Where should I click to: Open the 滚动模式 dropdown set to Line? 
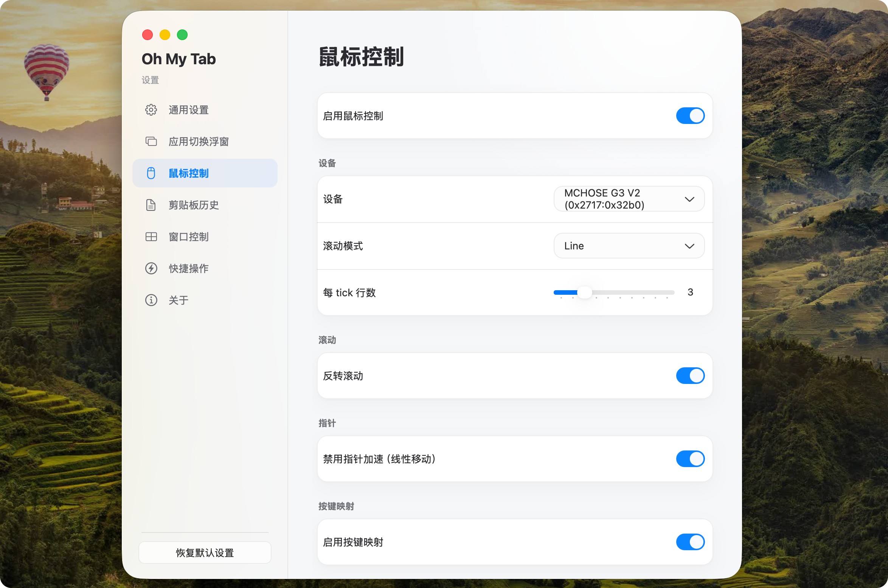point(629,246)
